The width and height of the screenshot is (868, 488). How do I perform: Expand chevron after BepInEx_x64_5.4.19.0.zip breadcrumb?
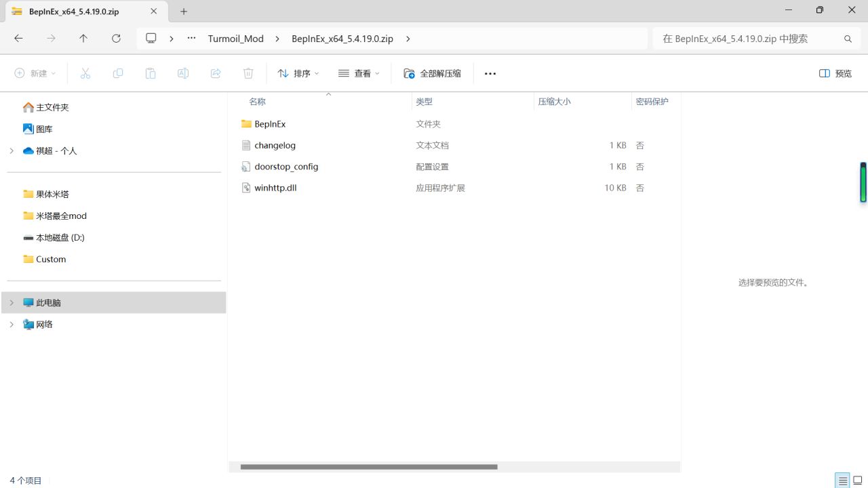408,39
